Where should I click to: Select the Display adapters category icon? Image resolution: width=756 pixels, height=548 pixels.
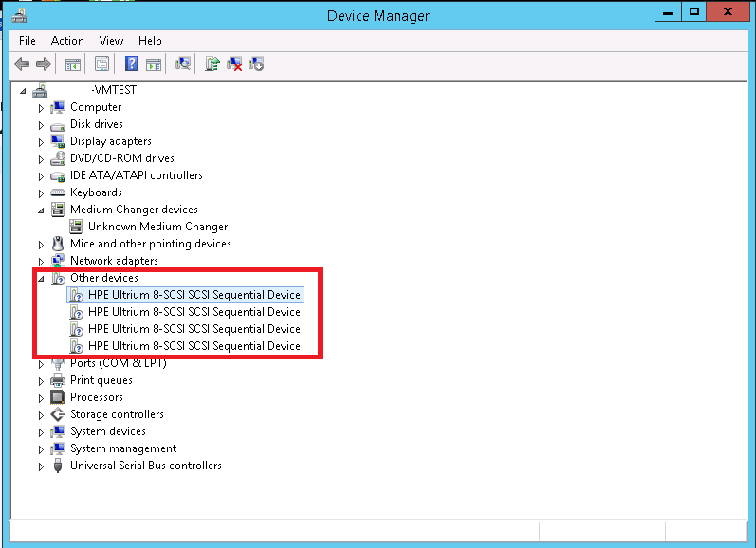(58, 141)
